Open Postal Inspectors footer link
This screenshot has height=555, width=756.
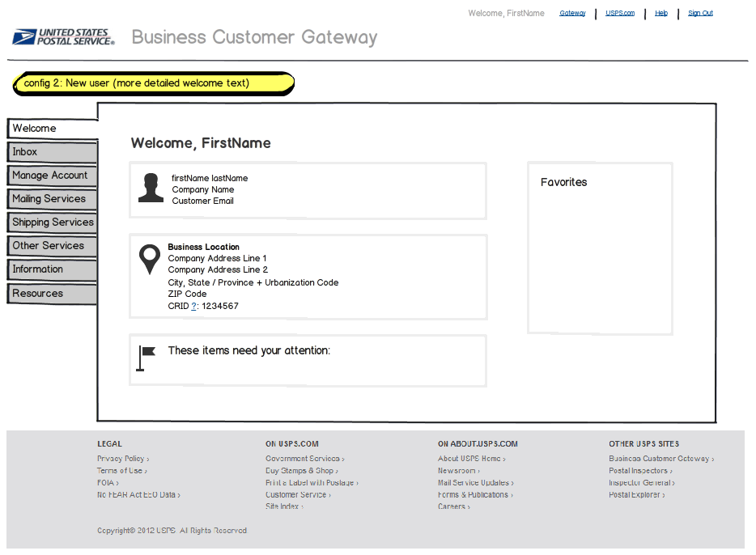pyautogui.click(x=641, y=471)
